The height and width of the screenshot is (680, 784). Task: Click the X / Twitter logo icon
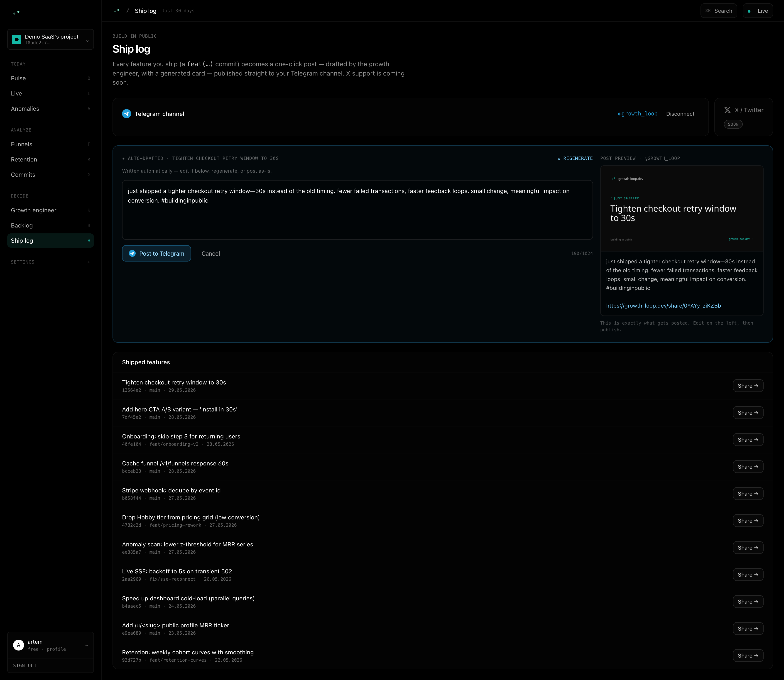tap(727, 110)
